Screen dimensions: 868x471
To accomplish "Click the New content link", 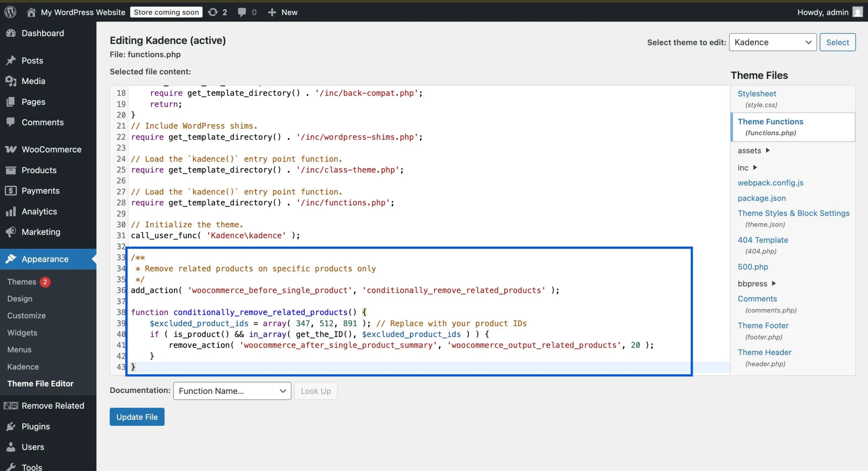I will (289, 12).
